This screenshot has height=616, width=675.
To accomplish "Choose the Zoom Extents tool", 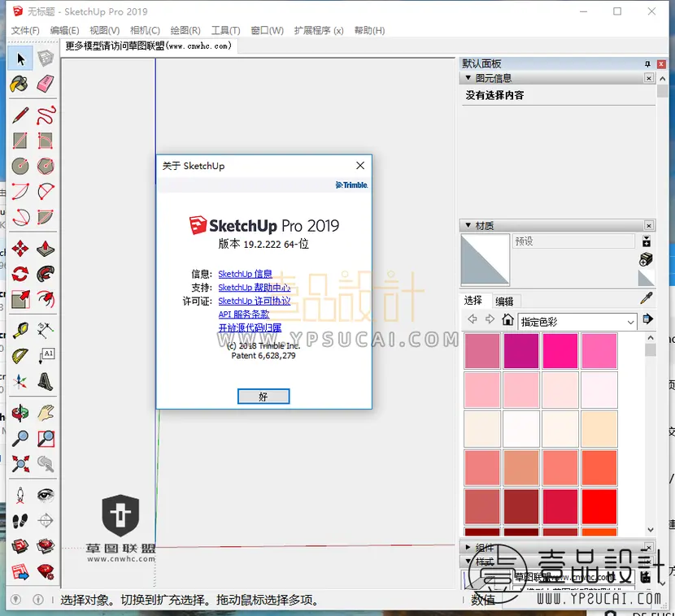I will pos(20,464).
